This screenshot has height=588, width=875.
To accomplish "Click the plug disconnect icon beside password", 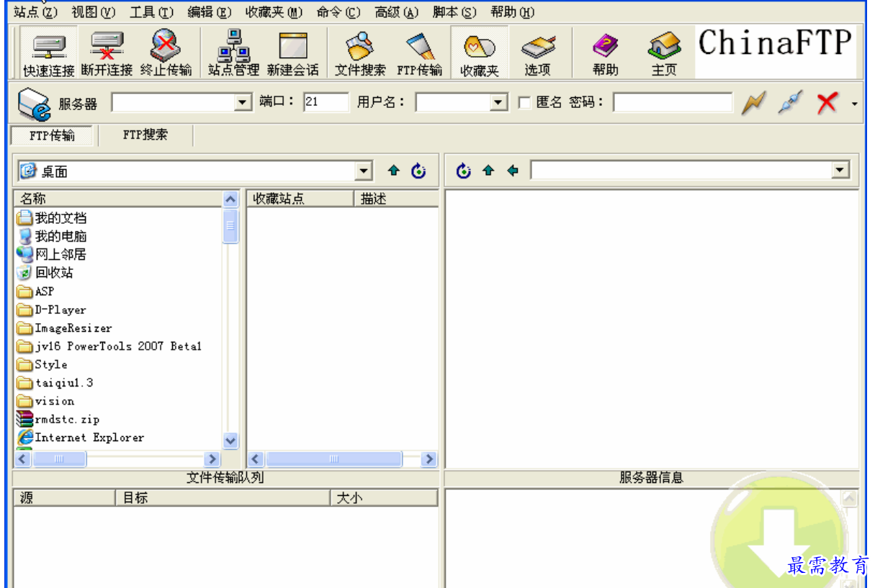I will 790,103.
